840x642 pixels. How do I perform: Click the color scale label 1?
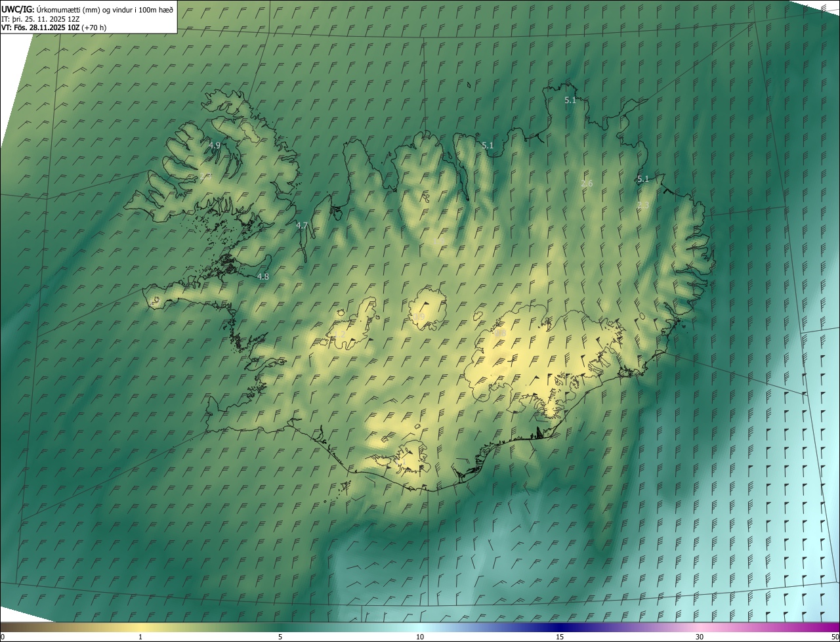click(x=140, y=637)
